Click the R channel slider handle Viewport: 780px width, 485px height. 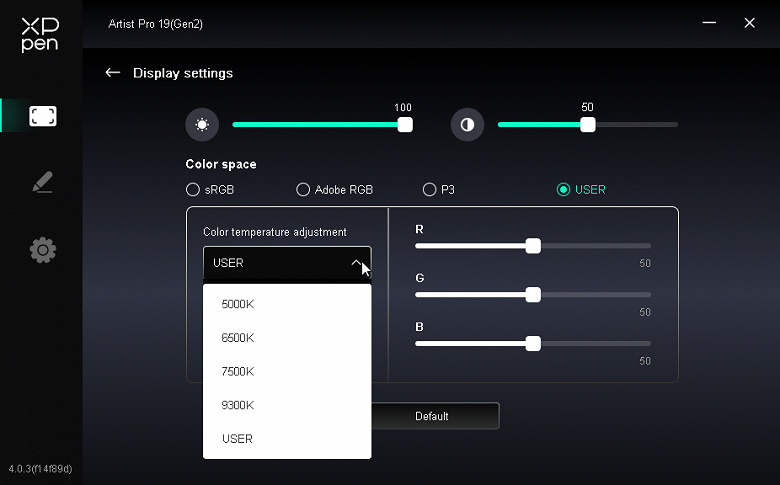coord(533,246)
